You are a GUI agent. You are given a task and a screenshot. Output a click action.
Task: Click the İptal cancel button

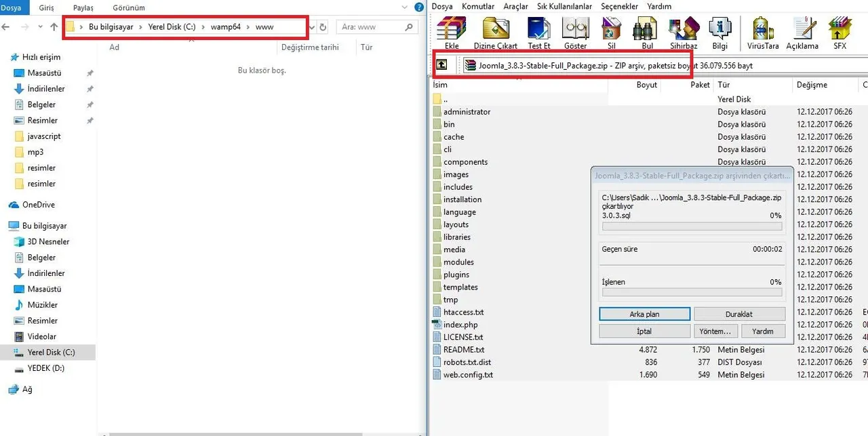coord(644,331)
